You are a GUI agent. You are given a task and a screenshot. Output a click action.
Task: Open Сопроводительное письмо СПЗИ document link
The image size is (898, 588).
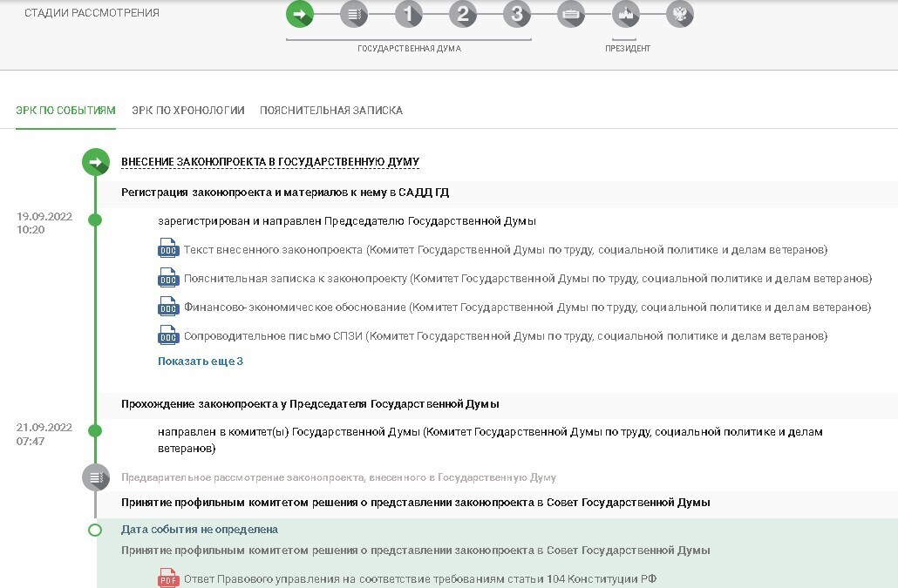506,336
